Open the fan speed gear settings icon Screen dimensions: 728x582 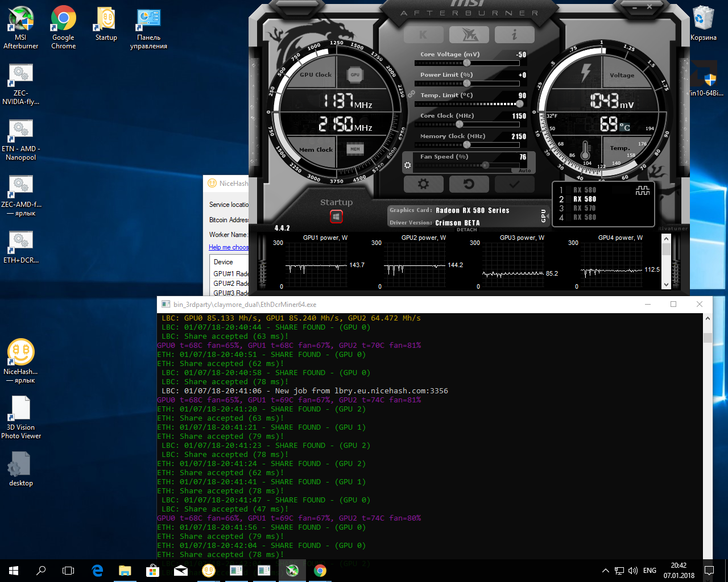[x=407, y=165]
